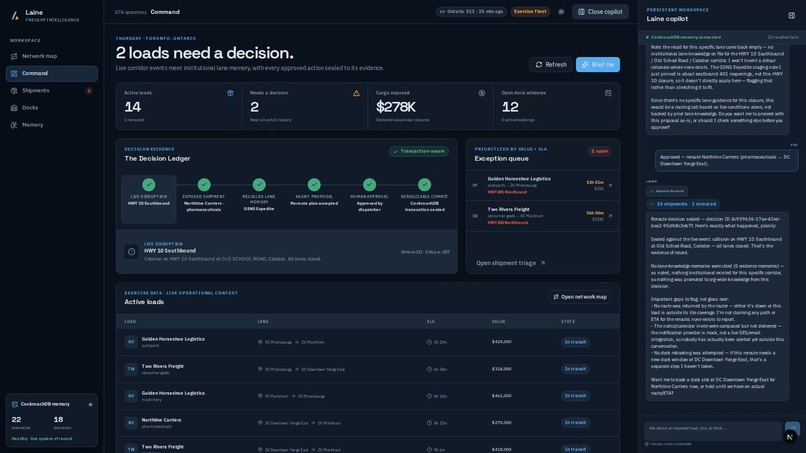The height and width of the screenshot is (453, 806).
Task: Click the Close copilot button
Action: pyautogui.click(x=600, y=12)
